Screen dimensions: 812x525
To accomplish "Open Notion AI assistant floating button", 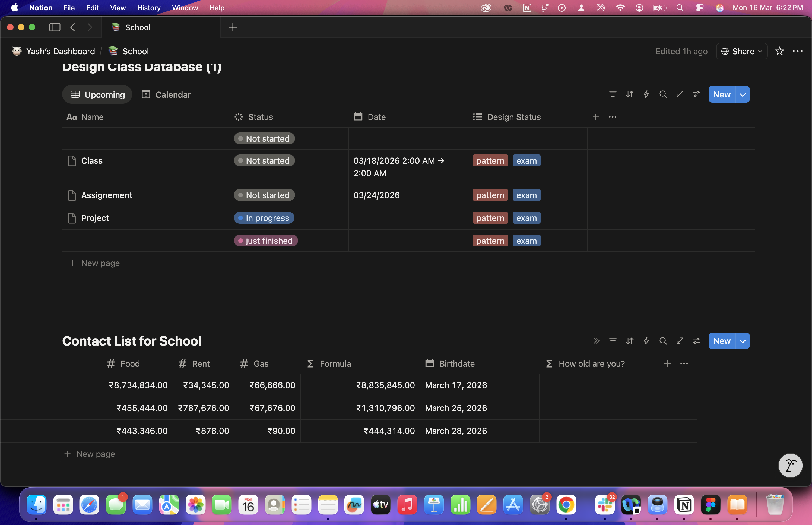I will [x=790, y=465].
